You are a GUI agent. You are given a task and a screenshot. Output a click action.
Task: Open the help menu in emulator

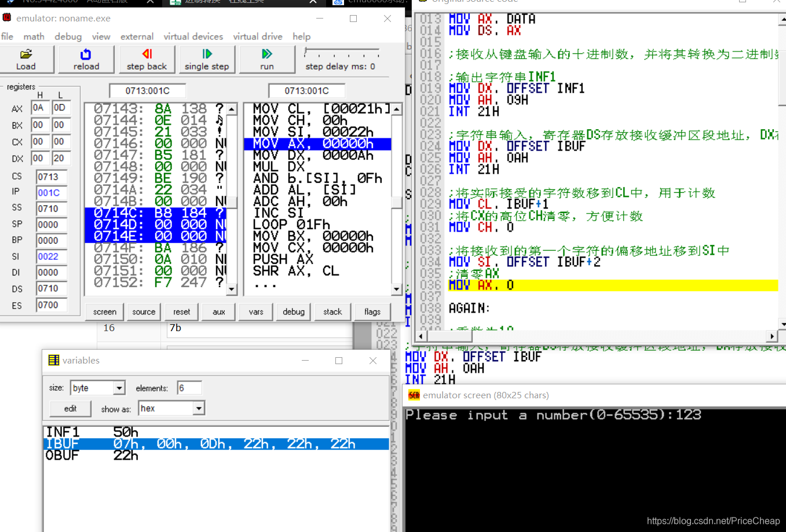coord(301,36)
